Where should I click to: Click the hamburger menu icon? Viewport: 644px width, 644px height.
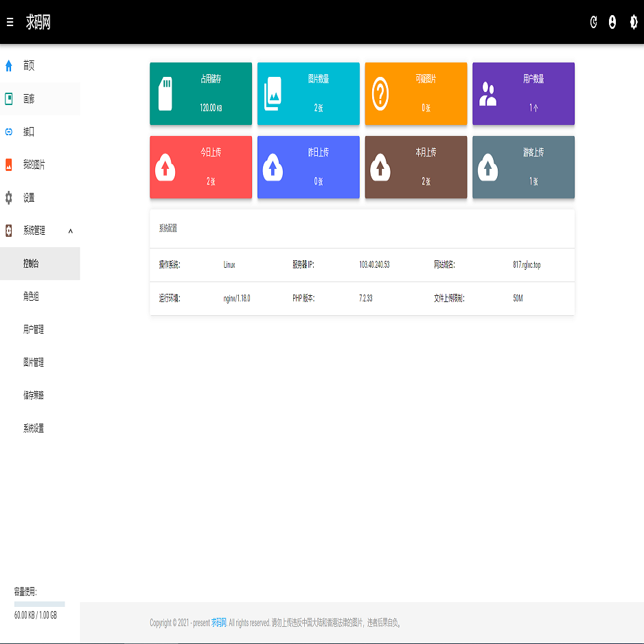coord(10,23)
